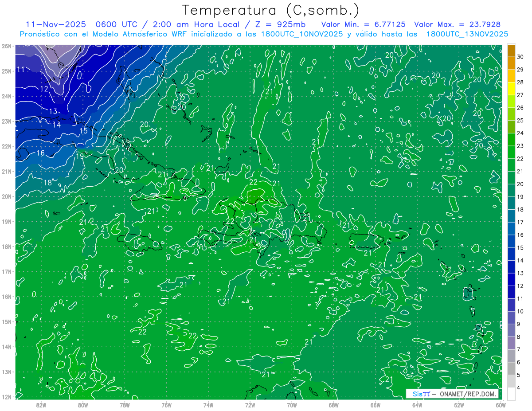This screenshot has width=532, height=411.
Task: Click the "ONAMET/REP.DOM." credit label
Action: [x=468, y=394]
